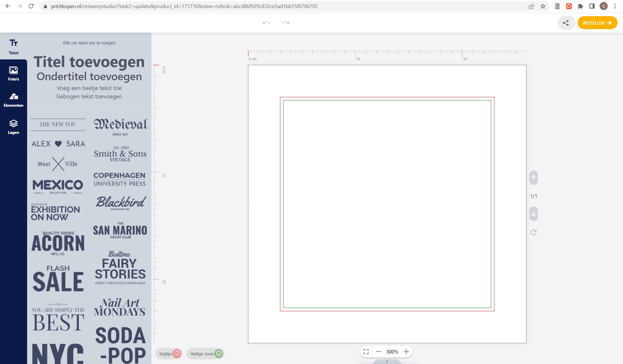This screenshot has width=623, height=364.
Task: Click the rotate page icon
Action: (534, 232)
